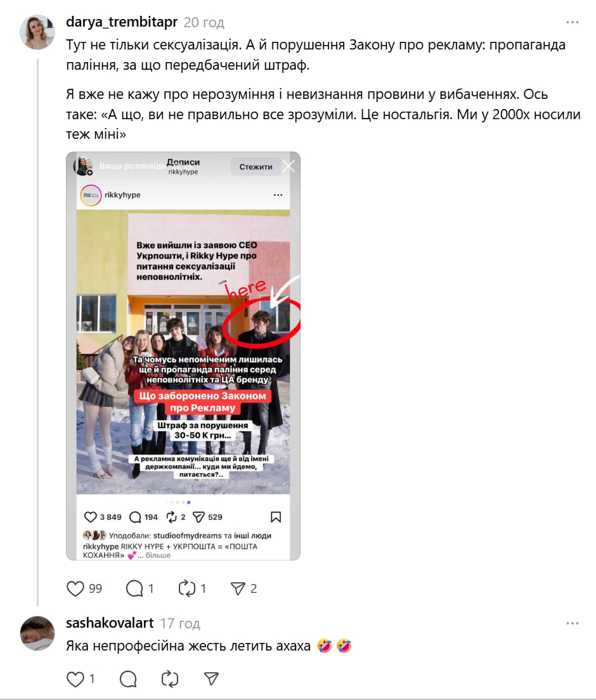This screenshot has width=596, height=700.
Task: Open darya_trembitapr's profile picture
Action: pos(37,32)
